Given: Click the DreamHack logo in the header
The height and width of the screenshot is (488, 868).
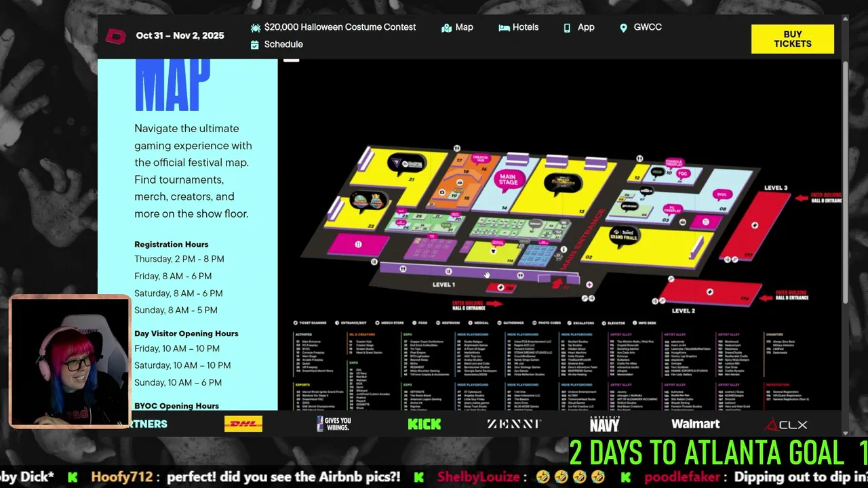Looking at the screenshot, I should pyautogui.click(x=115, y=36).
